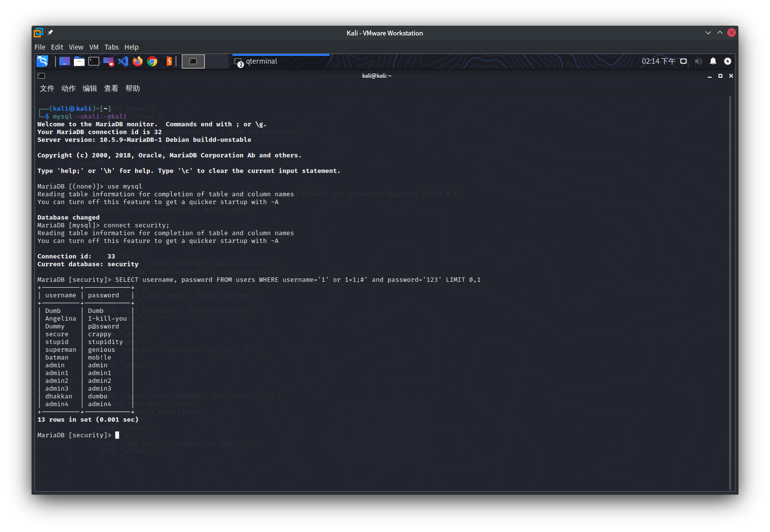770x532 pixels.
Task: Maximize the VMware Workstation window
Action: pos(720,33)
